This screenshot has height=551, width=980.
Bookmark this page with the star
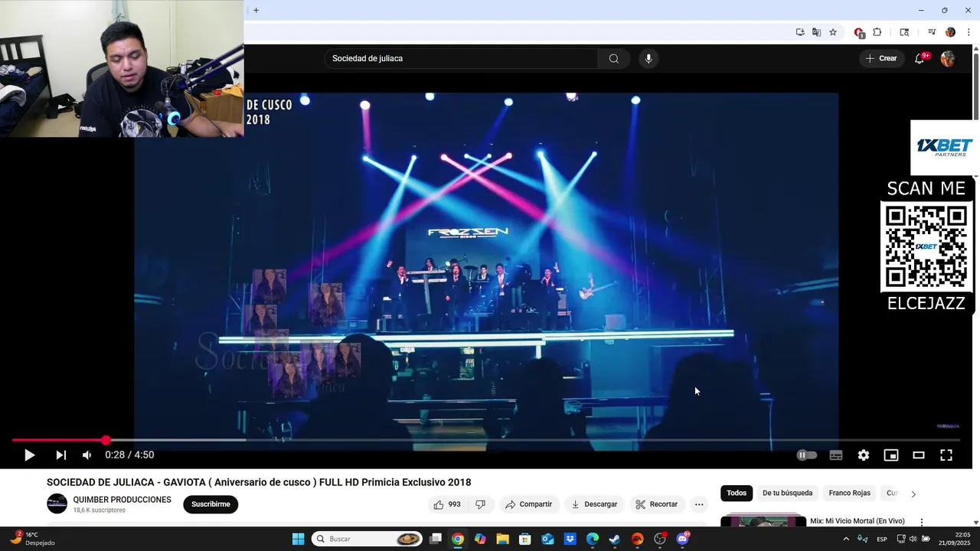(x=833, y=32)
